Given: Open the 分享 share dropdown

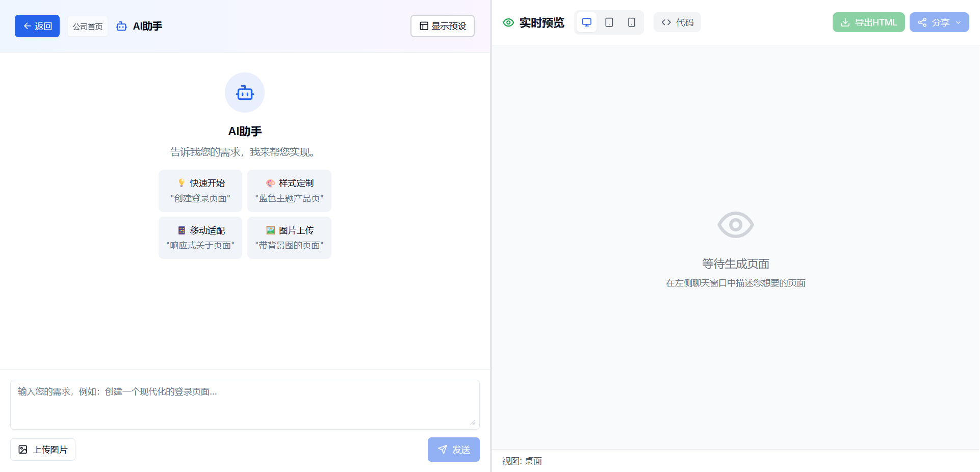Looking at the screenshot, I should pos(939,22).
